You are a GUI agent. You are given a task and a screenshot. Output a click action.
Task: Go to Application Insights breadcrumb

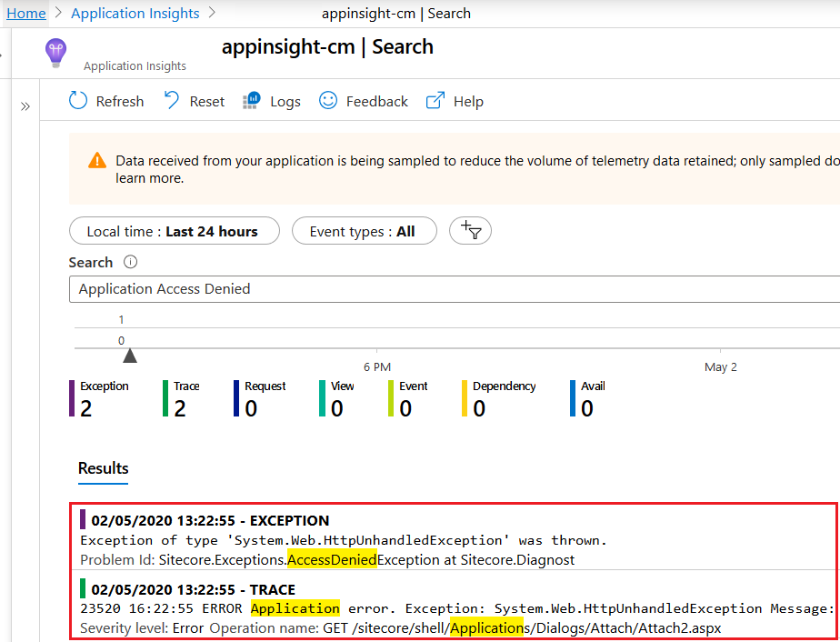coord(135,14)
